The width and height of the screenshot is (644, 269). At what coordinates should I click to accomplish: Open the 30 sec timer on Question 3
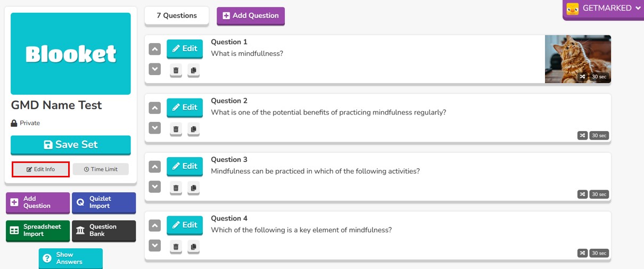click(x=599, y=194)
